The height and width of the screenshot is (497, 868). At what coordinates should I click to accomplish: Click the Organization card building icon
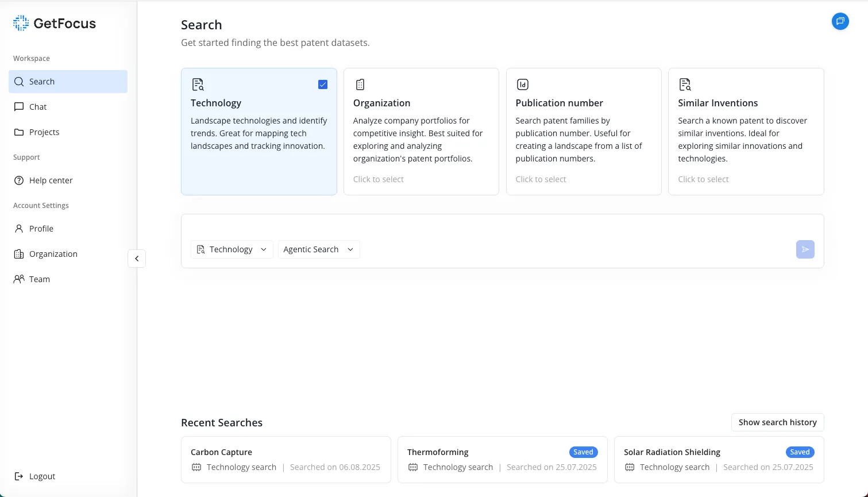pos(360,84)
